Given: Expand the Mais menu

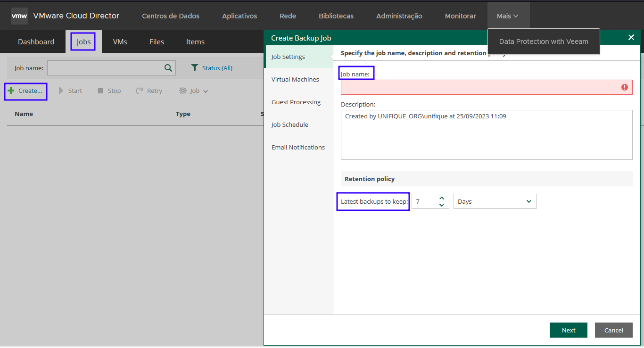Looking at the screenshot, I should click(x=508, y=16).
